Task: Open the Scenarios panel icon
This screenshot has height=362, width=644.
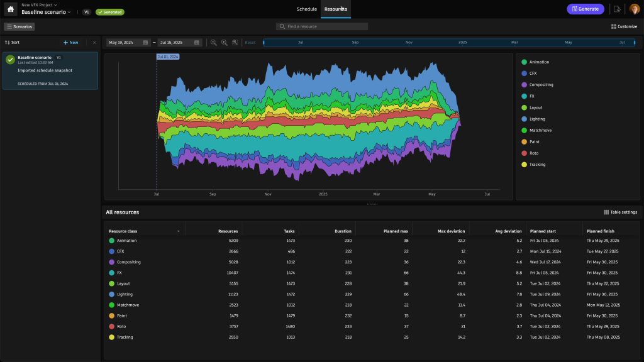Action: [x=9, y=26]
